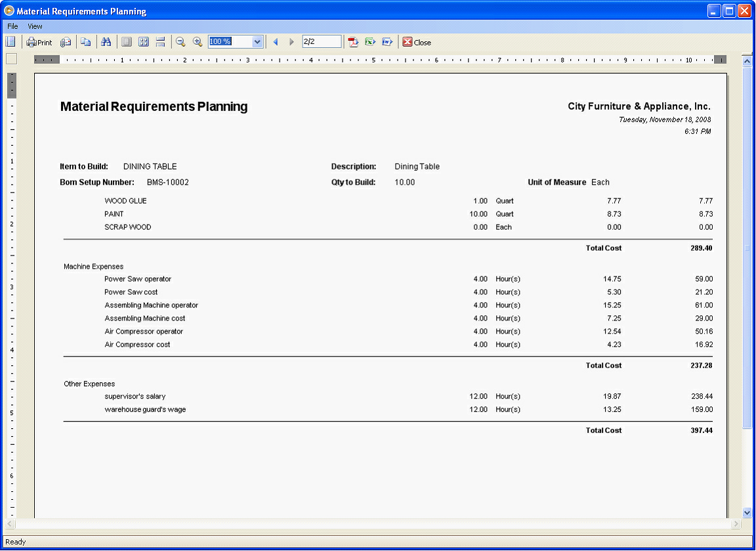Export report to Word icon

[x=387, y=42]
